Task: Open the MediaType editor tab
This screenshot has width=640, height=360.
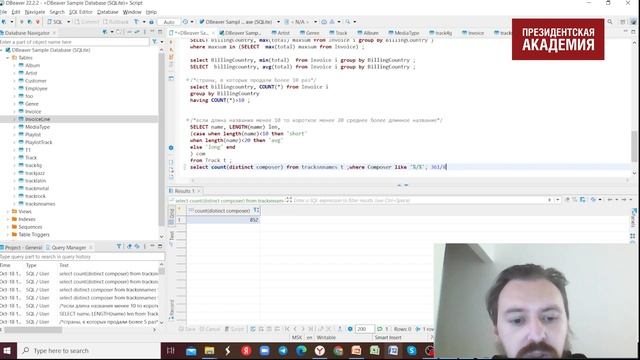Action: pos(404,33)
